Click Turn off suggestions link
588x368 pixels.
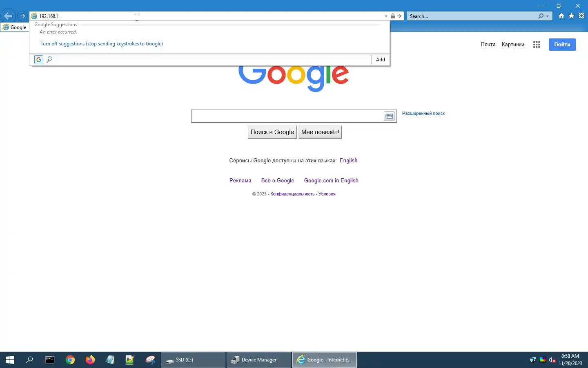pyautogui.click(x=102, y=44)
